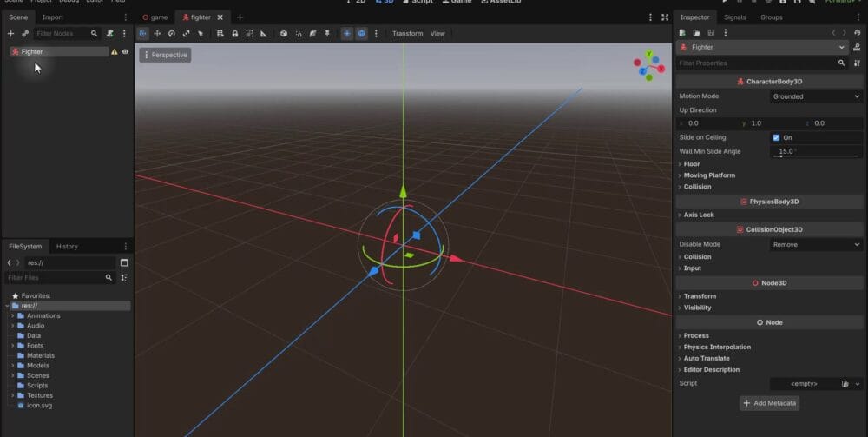Open the Transform menu in viewport toolbar
Screen dimensions: 868x437
pos(407,34)
